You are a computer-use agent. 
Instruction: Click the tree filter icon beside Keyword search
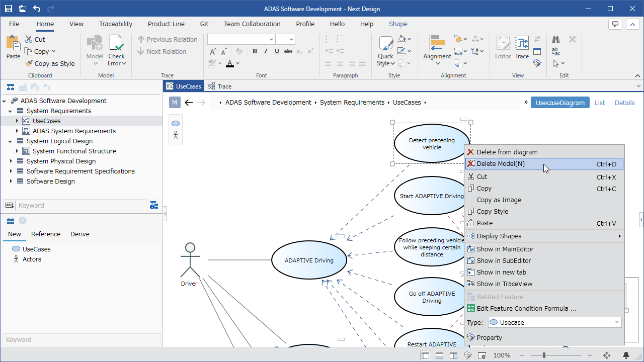click(154, 205)
